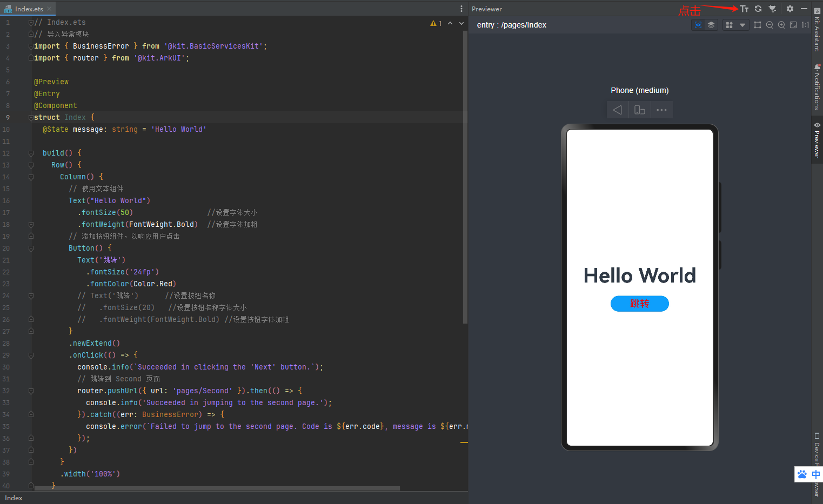This screenshot has height=504, width=823.
Task: Zoom out the preview
Action: click(770, 25)
